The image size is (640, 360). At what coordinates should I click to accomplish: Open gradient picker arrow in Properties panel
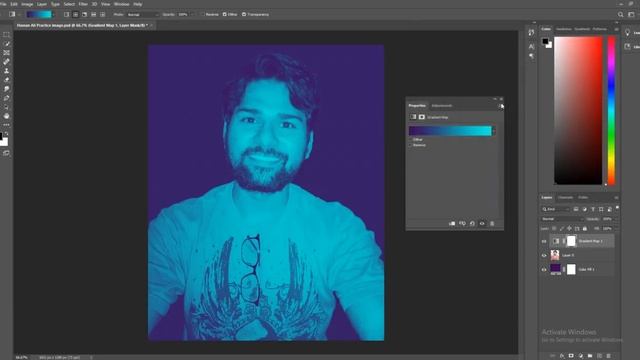pyautogui.click(x=494, y=131)
